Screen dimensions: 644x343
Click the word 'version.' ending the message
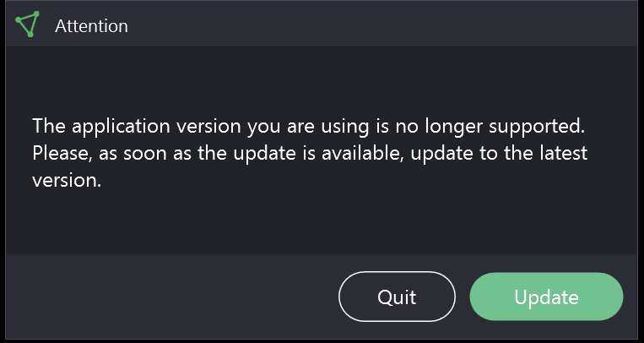click(67, 180)
